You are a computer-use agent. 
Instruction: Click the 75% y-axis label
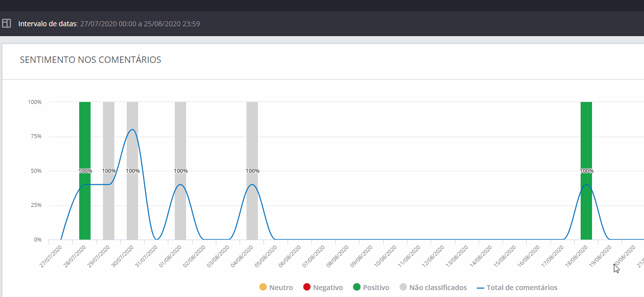35,136
